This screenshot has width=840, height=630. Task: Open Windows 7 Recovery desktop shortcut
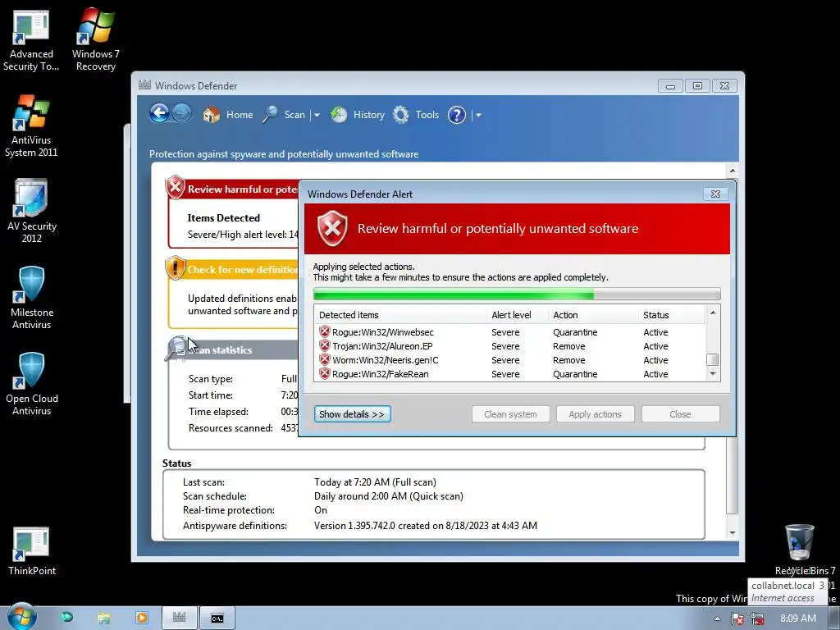pyautogui.click(x=95, y=39)
